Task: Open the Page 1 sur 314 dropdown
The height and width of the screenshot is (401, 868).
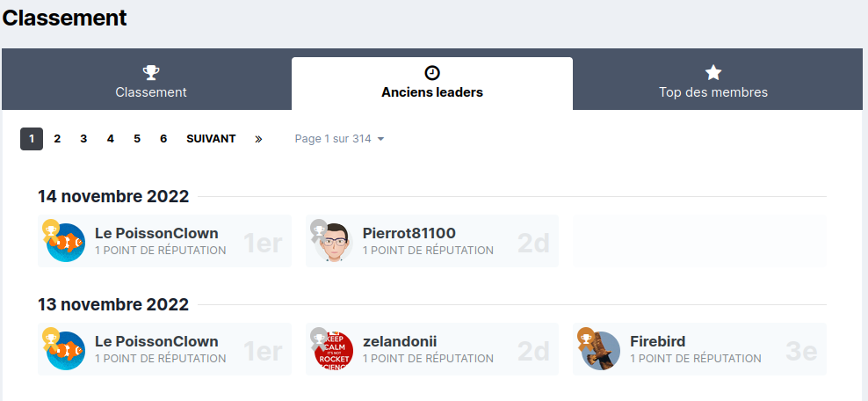Action: pos(339,139)
